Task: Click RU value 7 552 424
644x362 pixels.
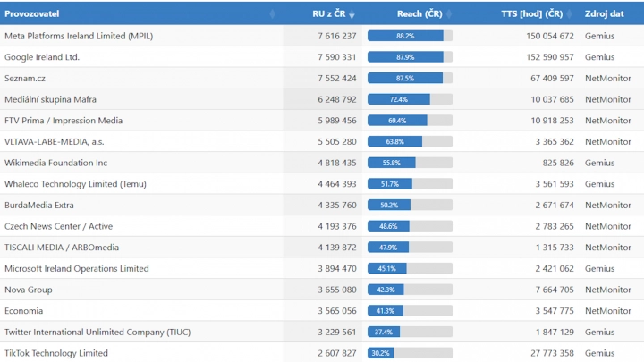Action: 337,78
